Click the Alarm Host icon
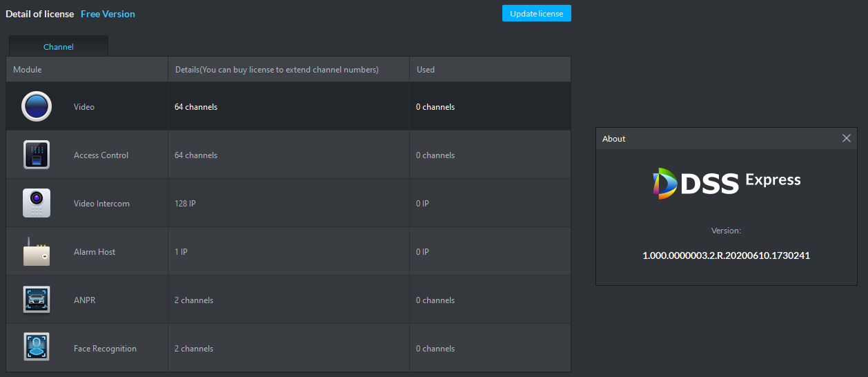 click(x=37, y=252)
